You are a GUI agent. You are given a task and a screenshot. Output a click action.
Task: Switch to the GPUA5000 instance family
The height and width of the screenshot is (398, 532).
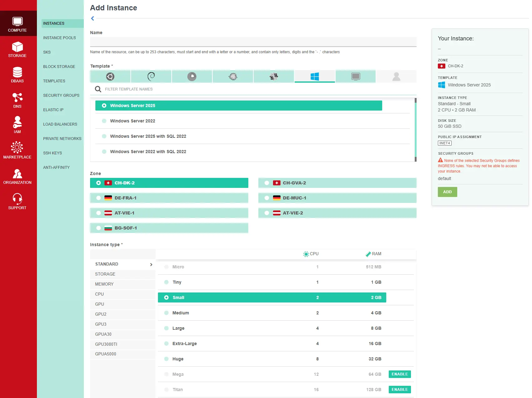123,354
